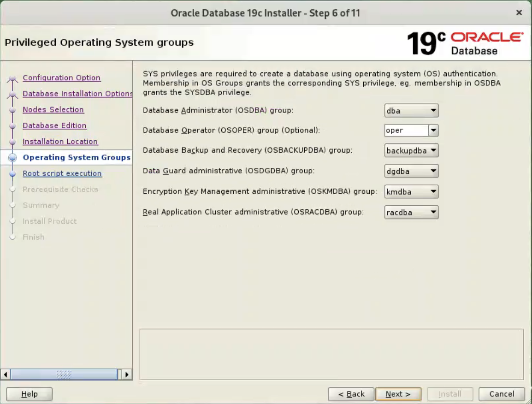Click the Installation Location step bullet
The image size is (532, 404).
point(12,142)
